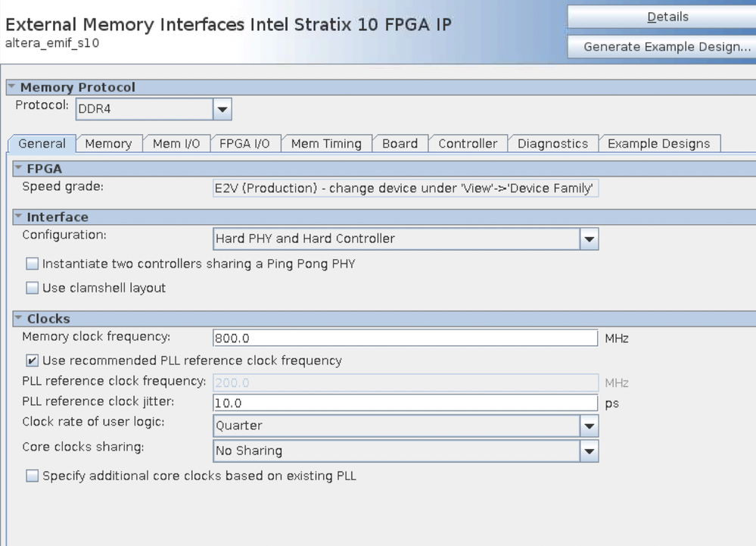Open the Mem I/O tab
756x546 pixels.
[176, 144]
